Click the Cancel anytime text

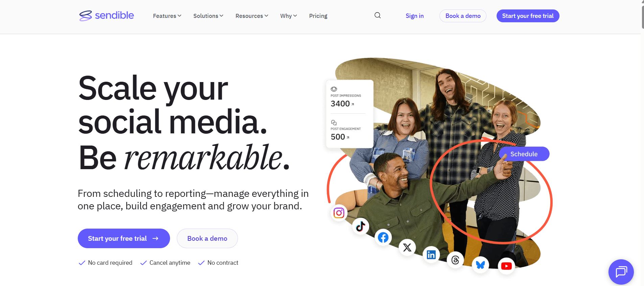tap(170, 263)
